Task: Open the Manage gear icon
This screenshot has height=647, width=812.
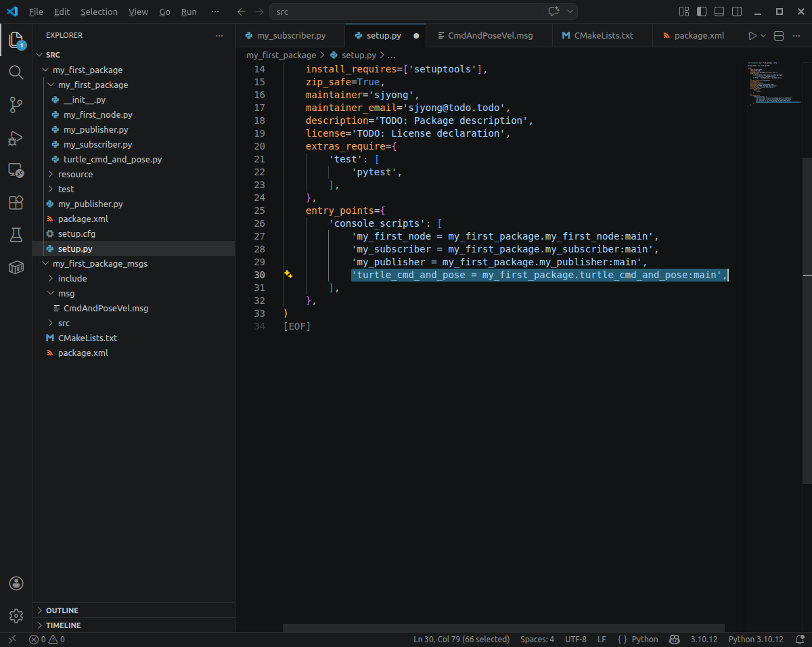Action: click(x=16, y=616)
